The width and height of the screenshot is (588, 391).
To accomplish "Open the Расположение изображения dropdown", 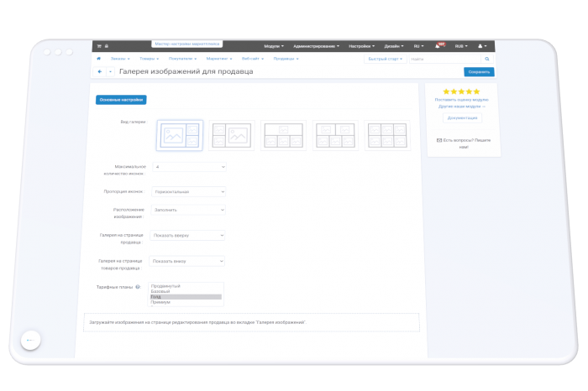I will [188, 210].
